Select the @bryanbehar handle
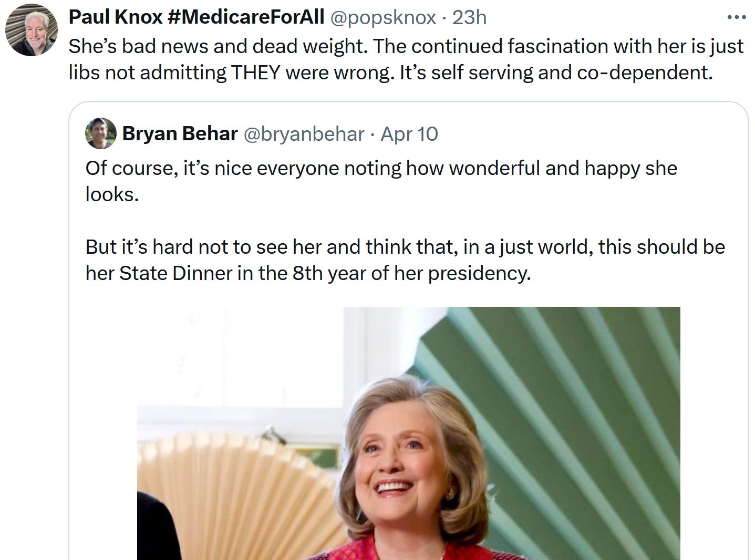Screen dimensions: 755x560 (304, 134)
